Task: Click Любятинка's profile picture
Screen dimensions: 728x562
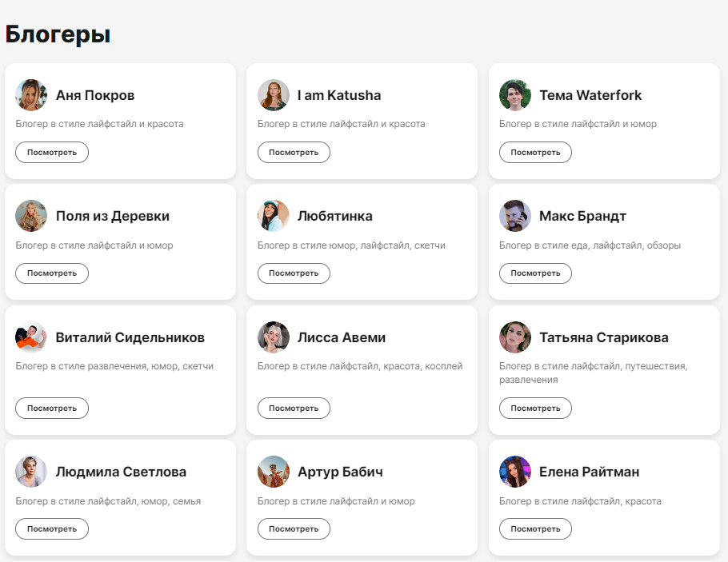Action: point(273,216)
